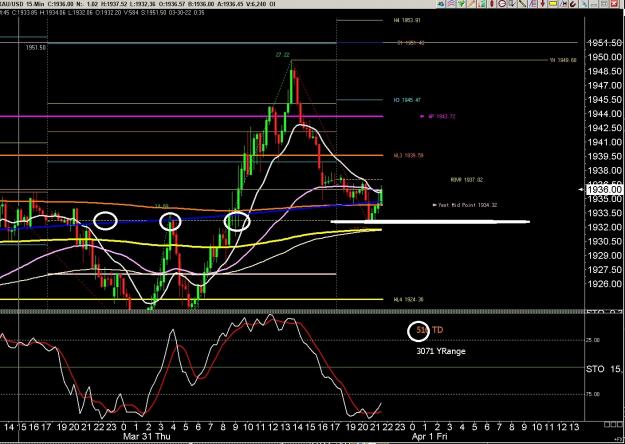Screen dimensions: 625x444
Task: Click the 27.22 swing label at chart peak
Action: tap(283, 55)
